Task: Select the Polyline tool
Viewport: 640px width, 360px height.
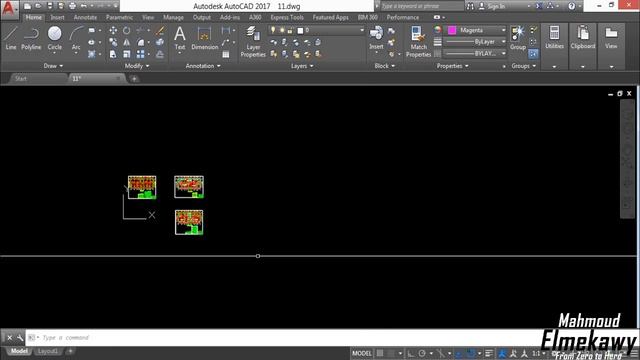Action: click(x=31, y=38)
